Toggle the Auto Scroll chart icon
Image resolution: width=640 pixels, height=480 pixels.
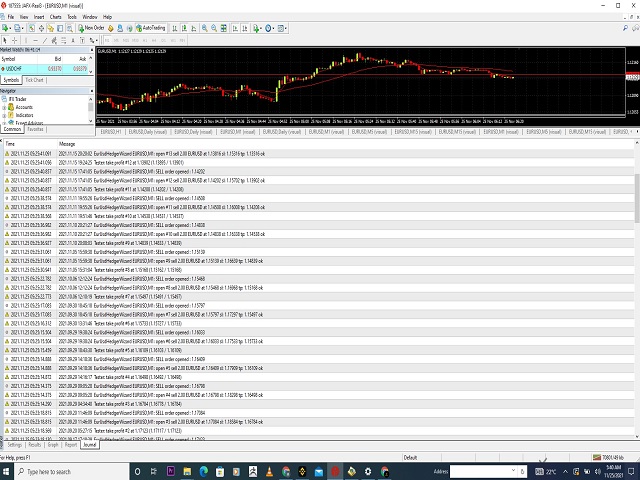tap(235, 28)
